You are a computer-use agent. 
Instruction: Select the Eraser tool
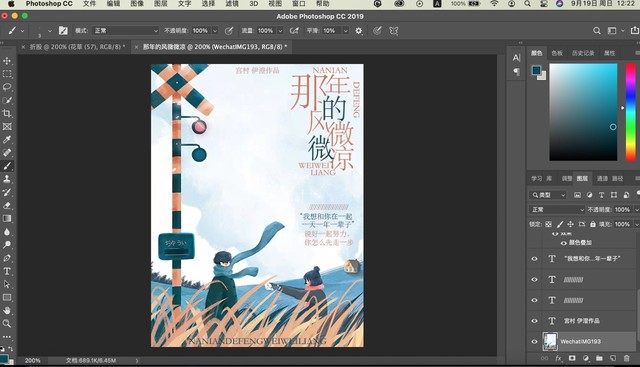[x=7, y=205]
